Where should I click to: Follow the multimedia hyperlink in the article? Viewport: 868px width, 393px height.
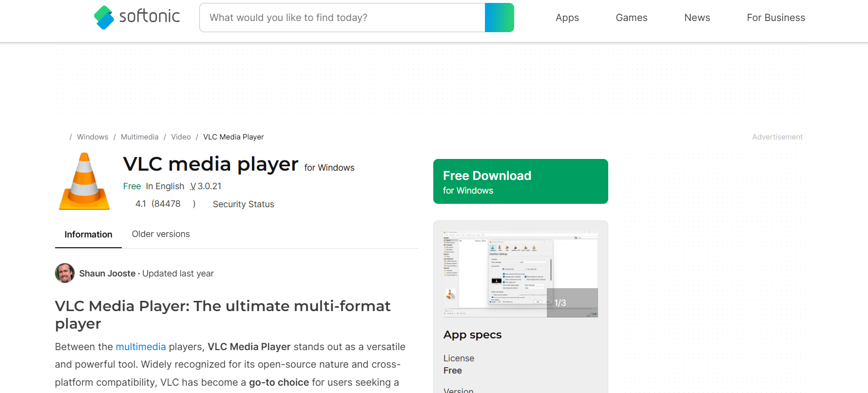point(141,347)
